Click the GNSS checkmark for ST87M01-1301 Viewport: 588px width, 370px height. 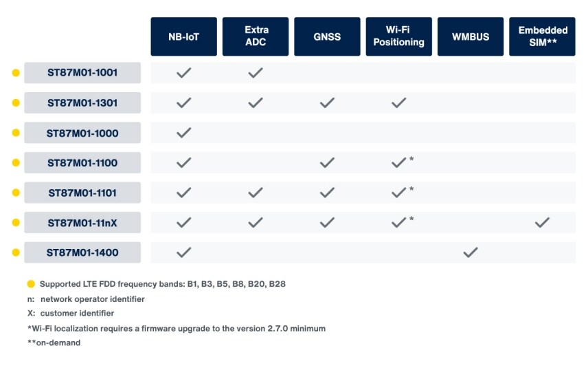(x=327, y=103)
